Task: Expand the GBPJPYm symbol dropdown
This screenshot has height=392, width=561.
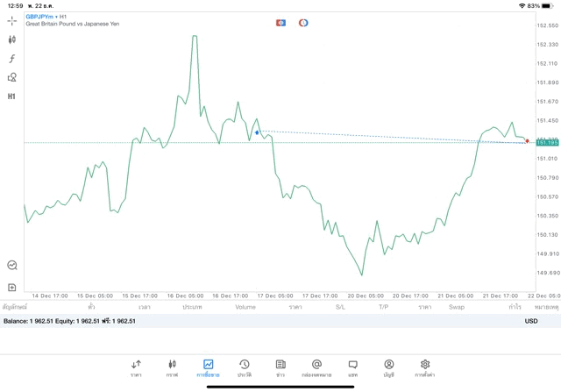Action: coord(40,17)
